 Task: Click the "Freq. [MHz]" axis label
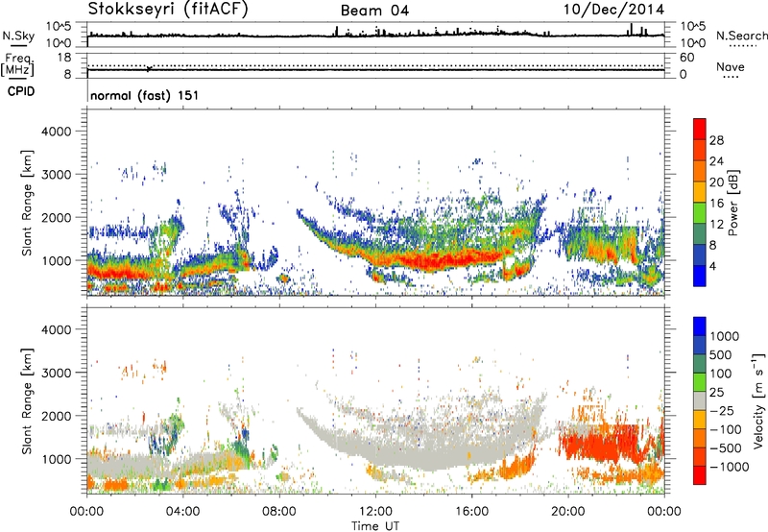pos(18,64)
